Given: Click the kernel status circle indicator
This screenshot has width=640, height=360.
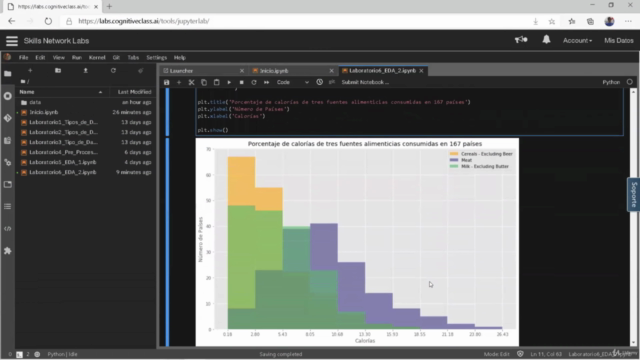Looking at the screenshot, I should point(630,82).
